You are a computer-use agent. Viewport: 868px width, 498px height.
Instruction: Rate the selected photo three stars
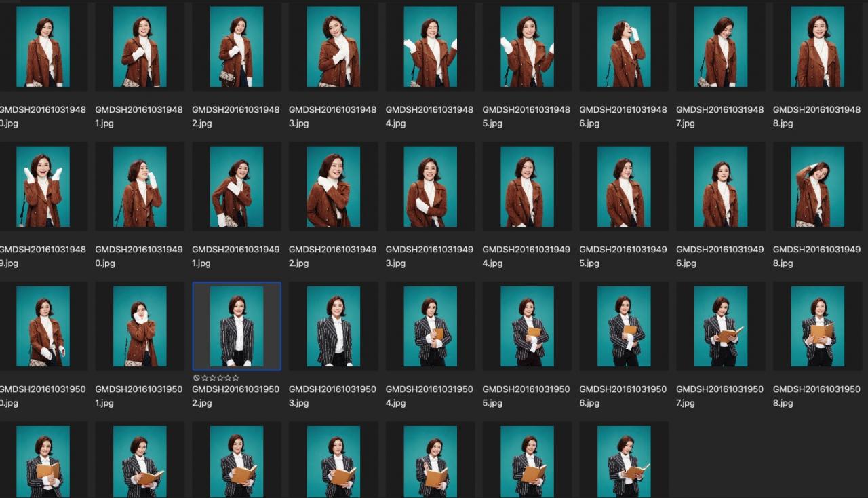coord(220,378)
